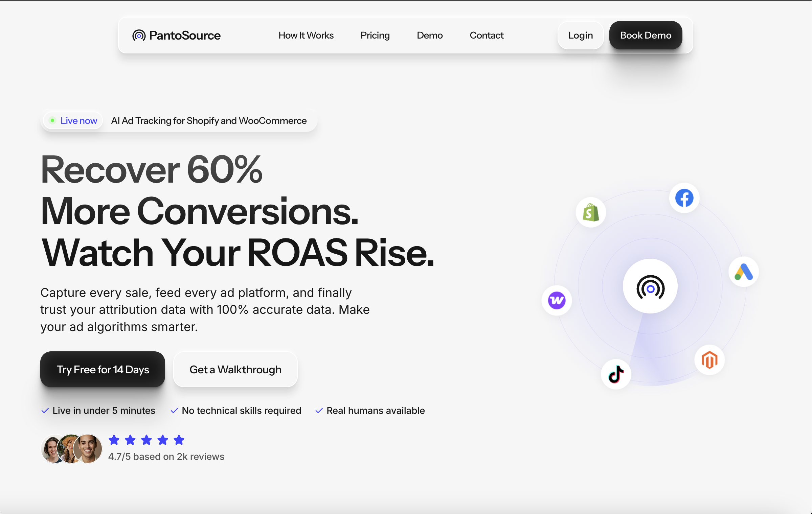Start the Try Free for 14 Days trial
The width and height of the screenshot is (812, 514).
click(103, 369)
